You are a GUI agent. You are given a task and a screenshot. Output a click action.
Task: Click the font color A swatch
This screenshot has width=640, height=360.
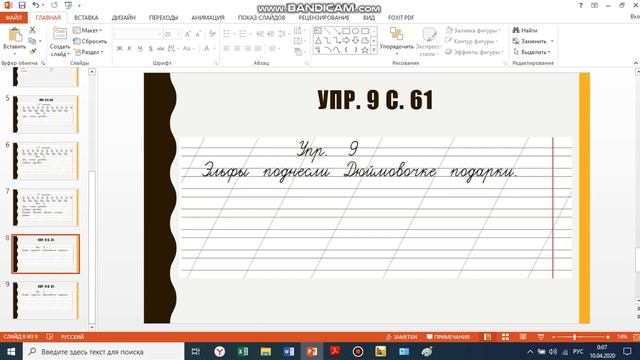click(x=207, y=49)
